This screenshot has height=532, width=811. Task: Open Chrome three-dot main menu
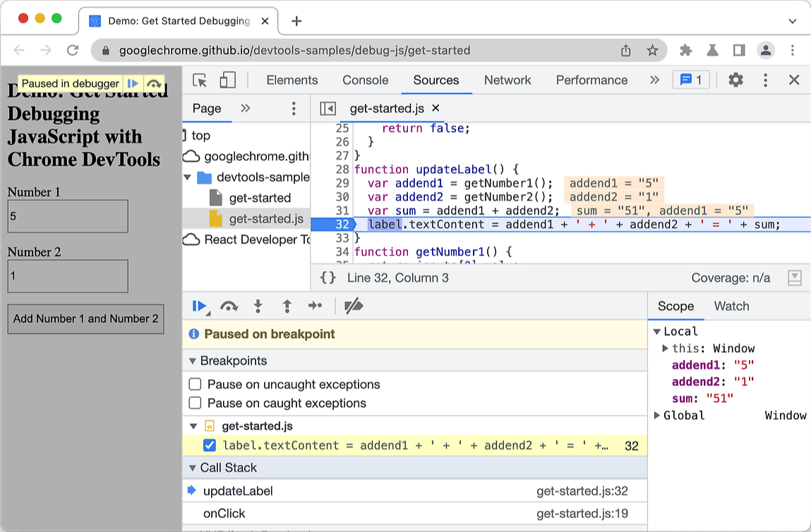coord(793,50)
